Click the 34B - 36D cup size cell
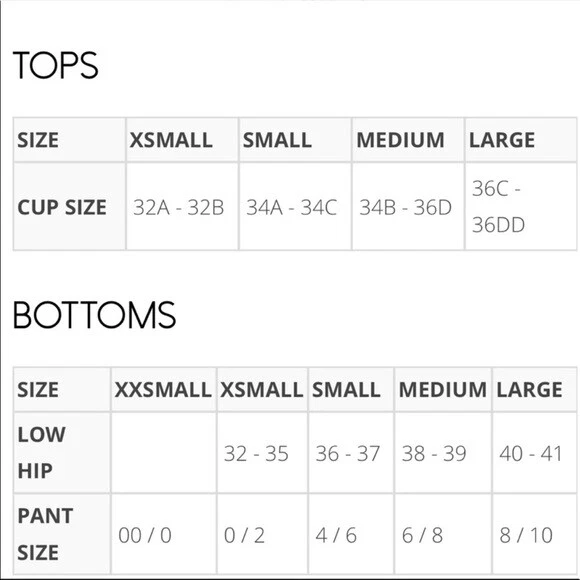 point(406,207)
